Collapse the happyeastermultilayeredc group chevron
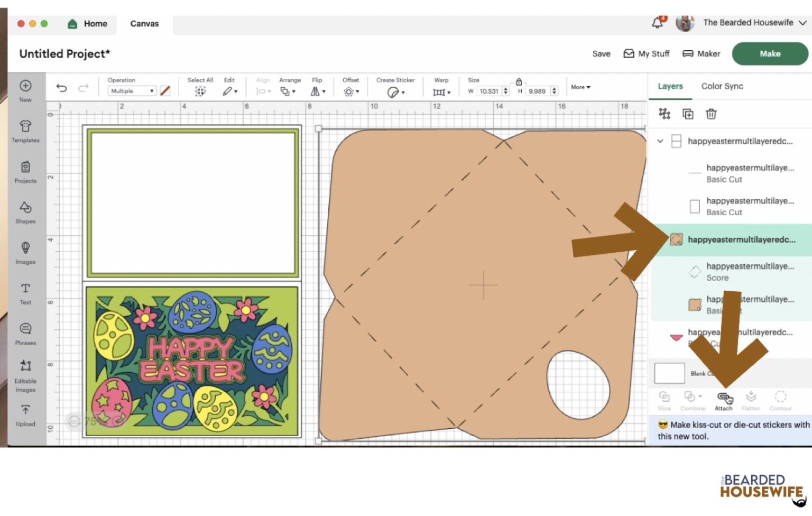 pyautogui.click(x=660, y=141)
